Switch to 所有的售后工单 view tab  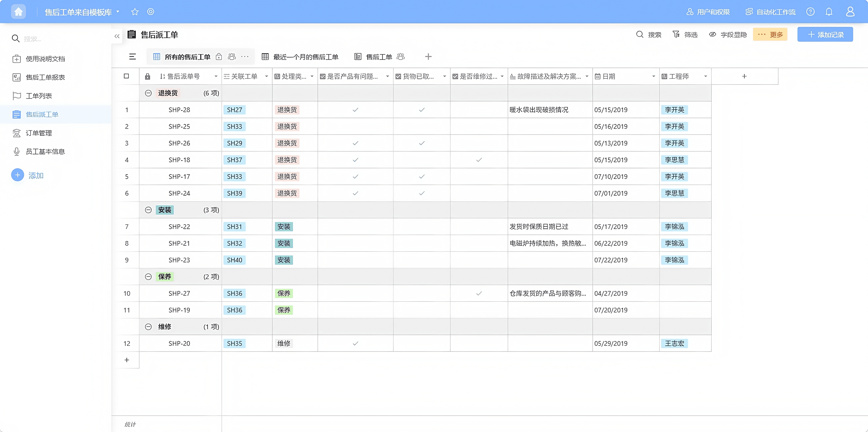coord(187,57)
